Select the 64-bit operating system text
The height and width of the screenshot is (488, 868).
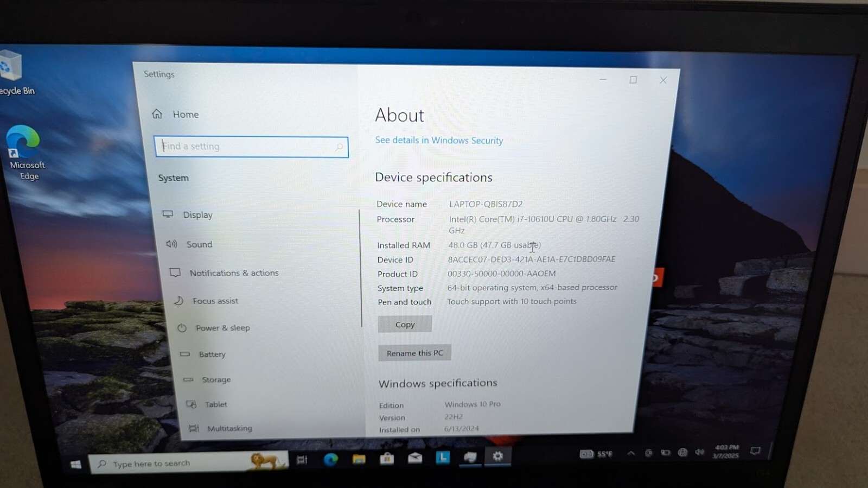coord(532,287)
